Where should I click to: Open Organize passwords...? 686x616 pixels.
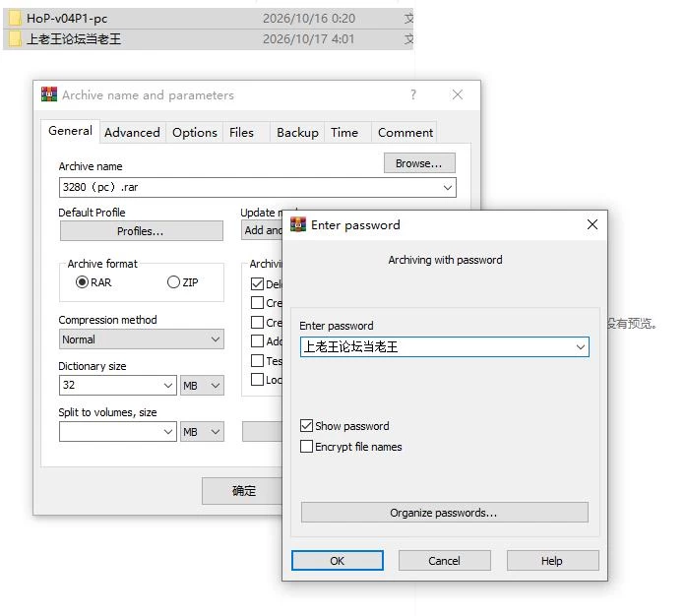tap(445, 513)
